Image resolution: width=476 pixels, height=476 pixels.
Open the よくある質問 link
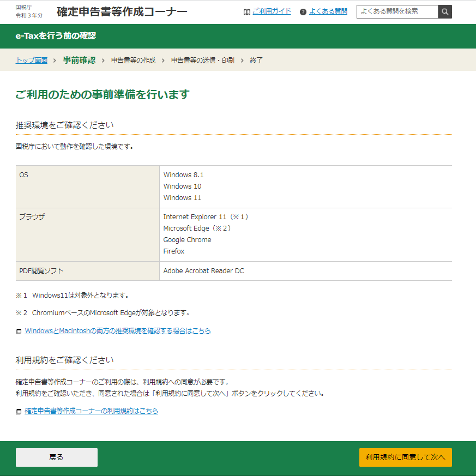click(328, 11)
